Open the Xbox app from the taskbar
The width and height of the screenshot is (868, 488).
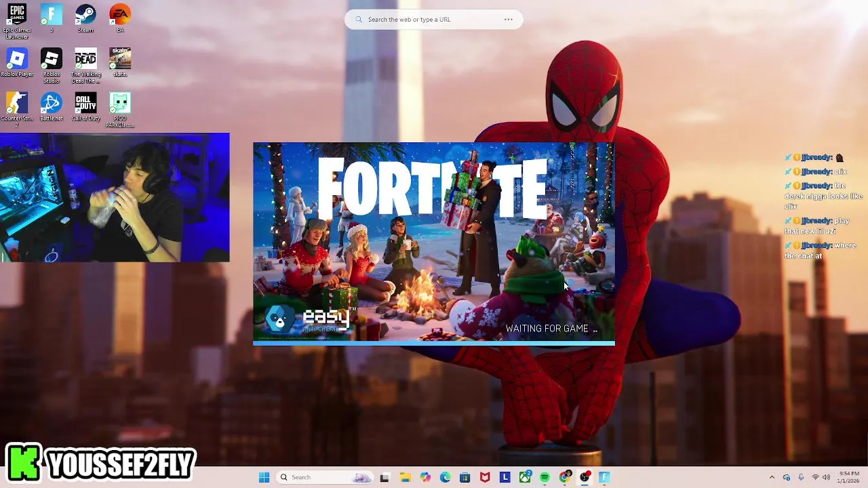[525, 477]
